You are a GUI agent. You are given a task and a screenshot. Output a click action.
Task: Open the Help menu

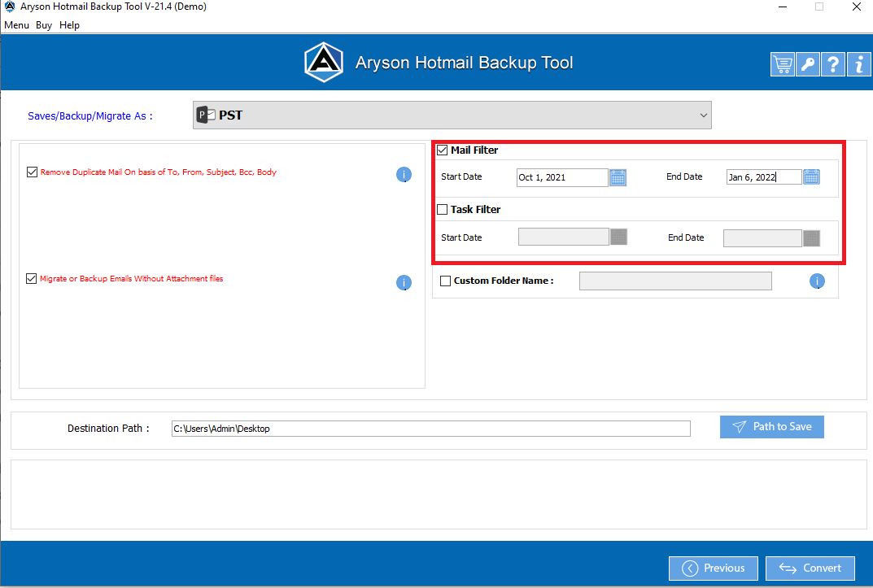(x=70, y=25)
